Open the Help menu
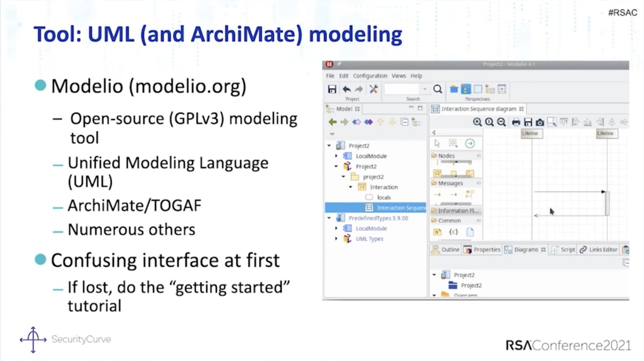 417,76
